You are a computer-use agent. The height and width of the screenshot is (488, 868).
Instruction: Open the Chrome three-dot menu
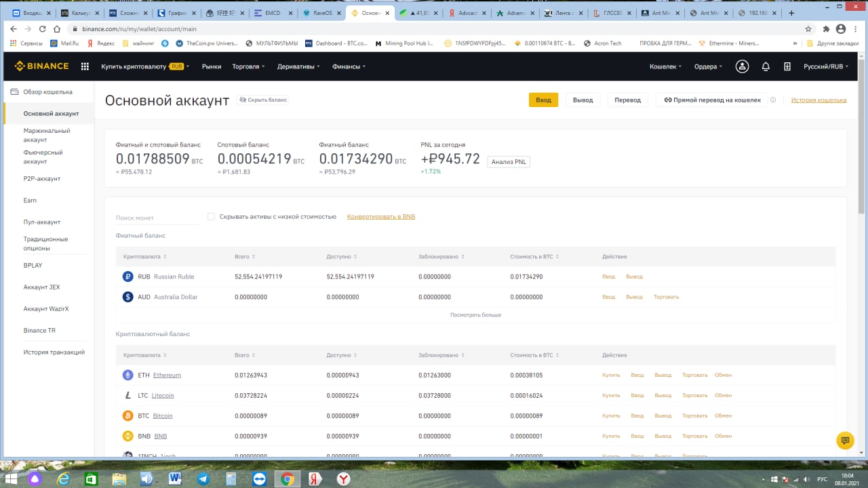pyautogui.click(x=856, y=29)
